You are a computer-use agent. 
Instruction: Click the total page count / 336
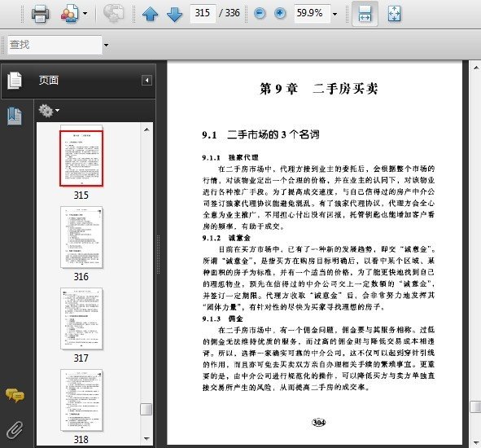[x=230, y=13]
